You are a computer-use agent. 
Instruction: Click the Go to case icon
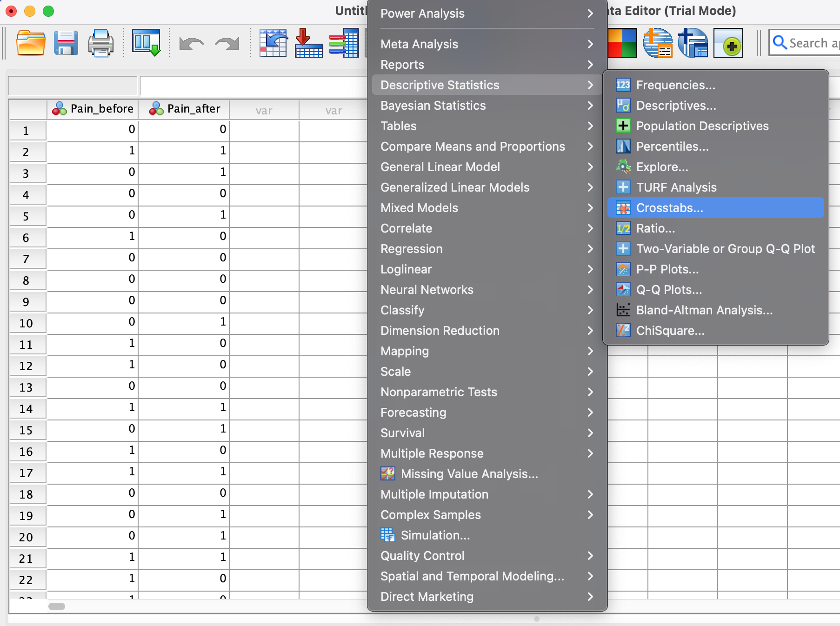tap(273, 43)
